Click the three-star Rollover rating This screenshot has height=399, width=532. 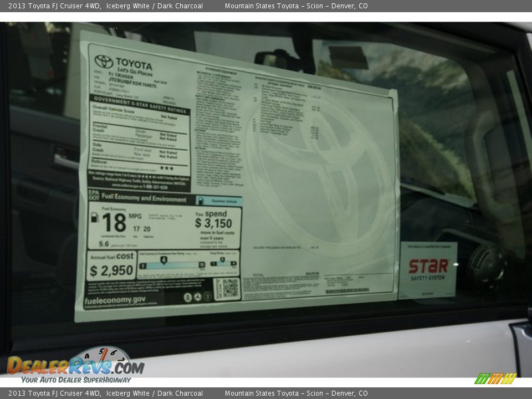point(167,168)
